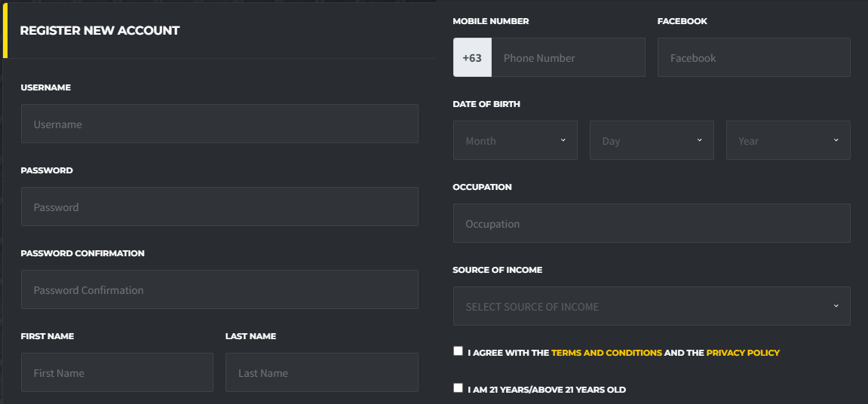
Task: Tick the 21 years old checkbox
Action: [x=458, y=388]
